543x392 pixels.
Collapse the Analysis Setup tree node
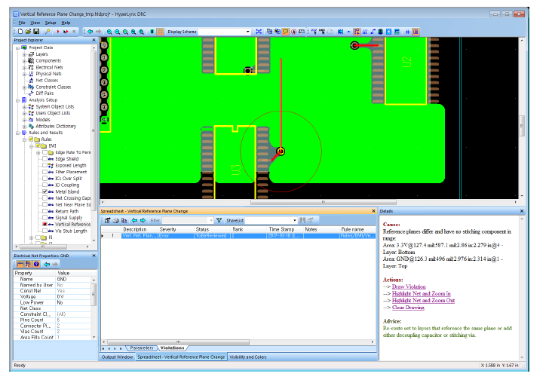pos(18,100)
